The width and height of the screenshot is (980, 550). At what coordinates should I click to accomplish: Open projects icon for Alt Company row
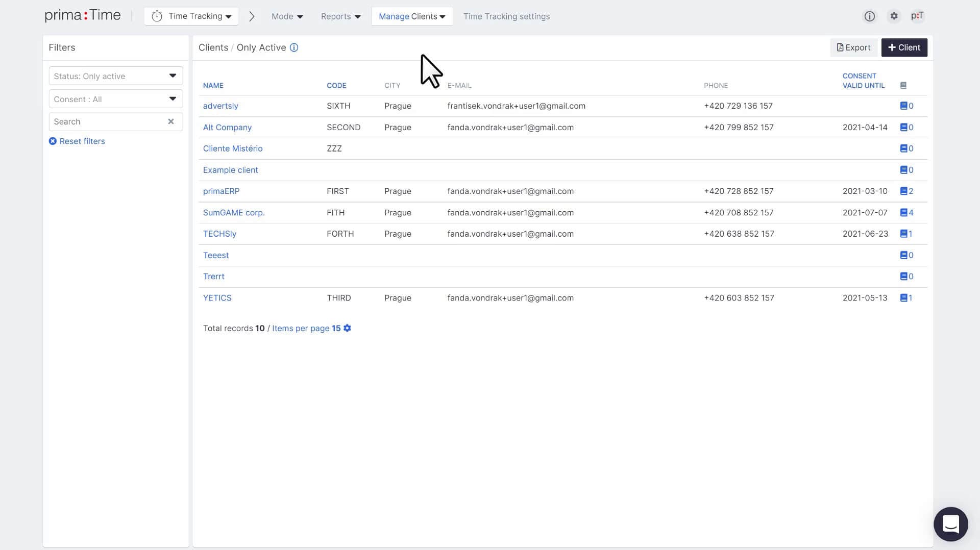click(906, 128)
